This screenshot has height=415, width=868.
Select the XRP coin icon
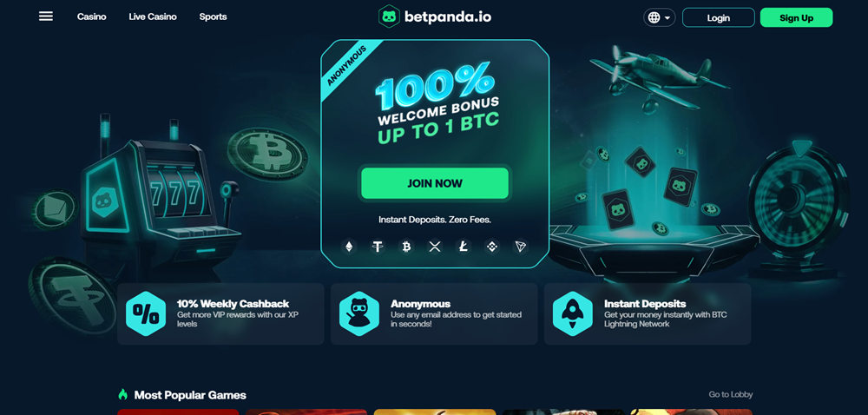(435, 247)
